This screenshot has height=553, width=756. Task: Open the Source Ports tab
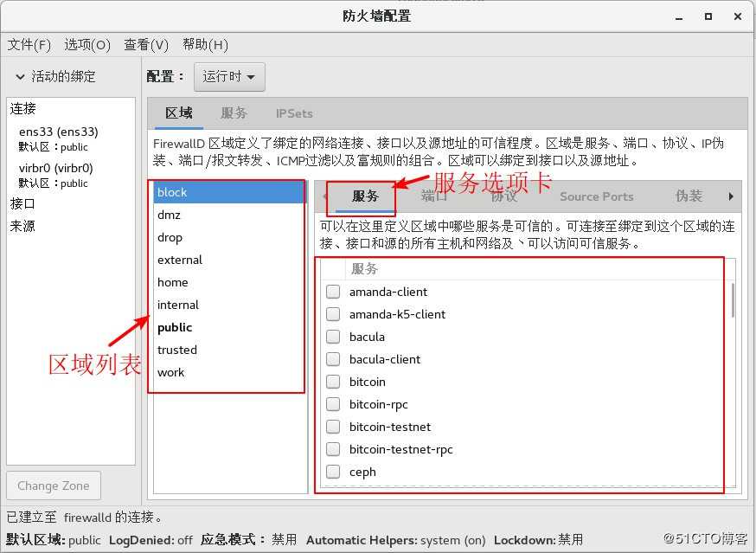coord(597,196)
